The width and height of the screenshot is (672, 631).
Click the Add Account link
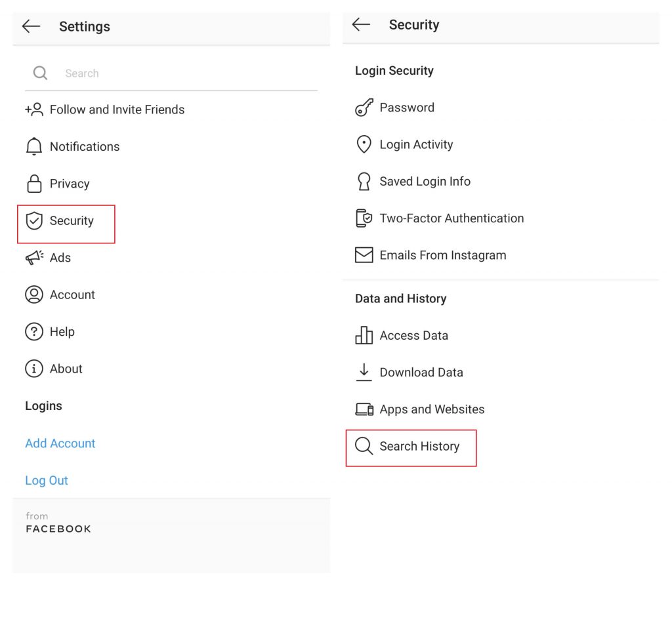coord(60,443)
